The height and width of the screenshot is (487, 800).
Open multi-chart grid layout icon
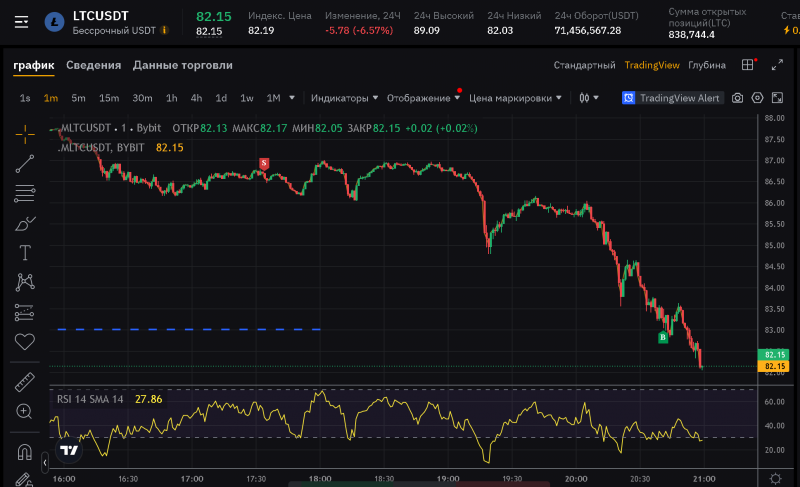click(747, 65)
